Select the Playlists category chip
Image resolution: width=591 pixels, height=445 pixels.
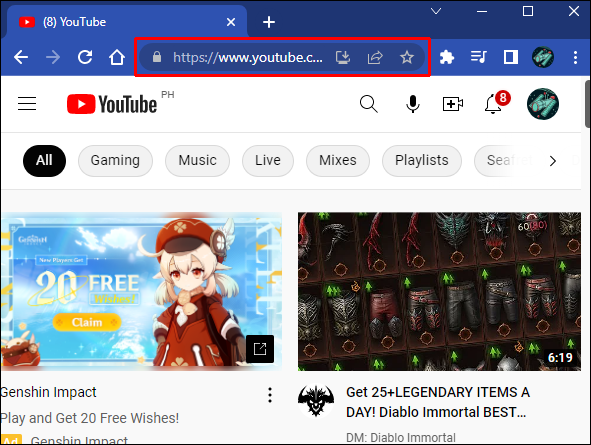click(422, 161)
